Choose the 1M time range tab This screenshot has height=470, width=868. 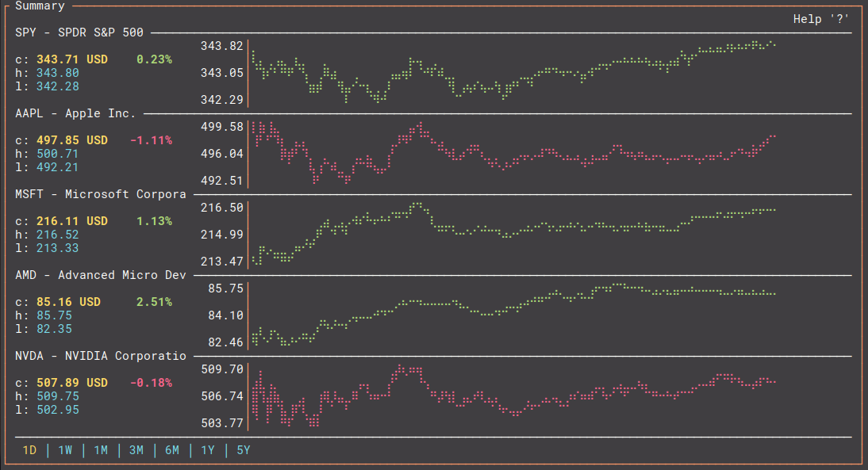101,450
